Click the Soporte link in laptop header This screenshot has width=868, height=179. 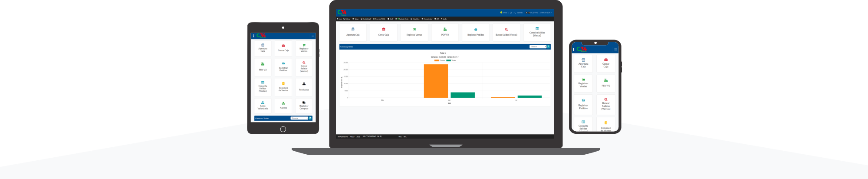click(x=519, y=13)
